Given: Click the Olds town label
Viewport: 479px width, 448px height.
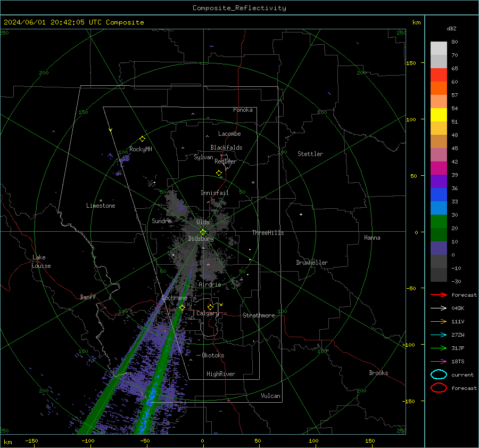Looking at the screenshot, I should (203, 222).
